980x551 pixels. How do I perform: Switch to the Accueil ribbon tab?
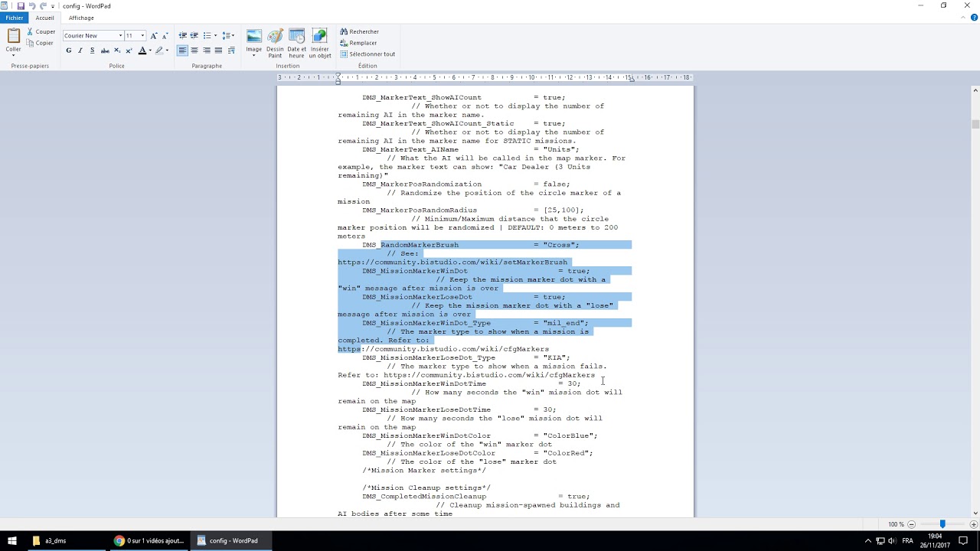44,18
